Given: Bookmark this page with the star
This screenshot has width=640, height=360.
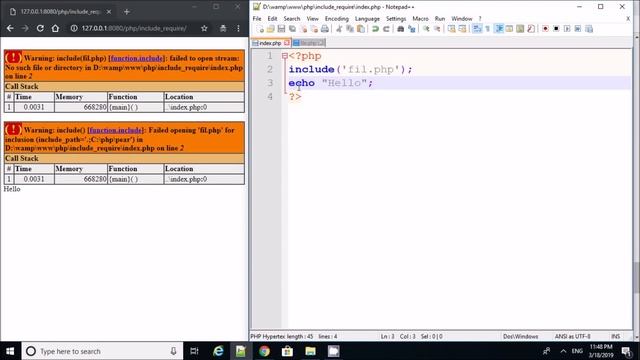Looking at the screenshot, I should tap(204, 28).
